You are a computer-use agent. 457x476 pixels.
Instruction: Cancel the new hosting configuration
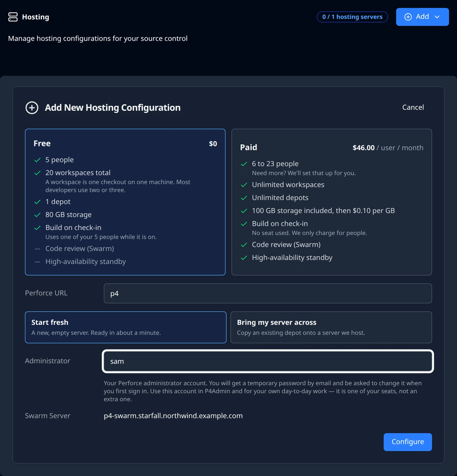point(413,107)
